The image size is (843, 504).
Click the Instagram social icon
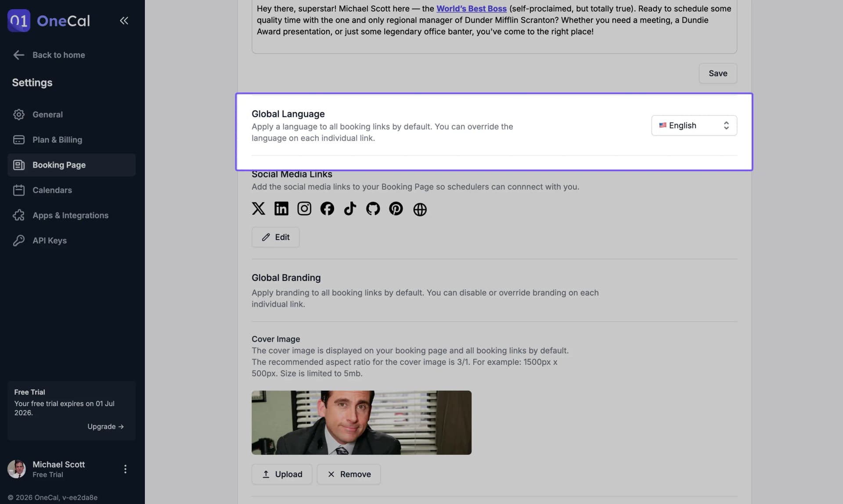(x=304, y=209)
